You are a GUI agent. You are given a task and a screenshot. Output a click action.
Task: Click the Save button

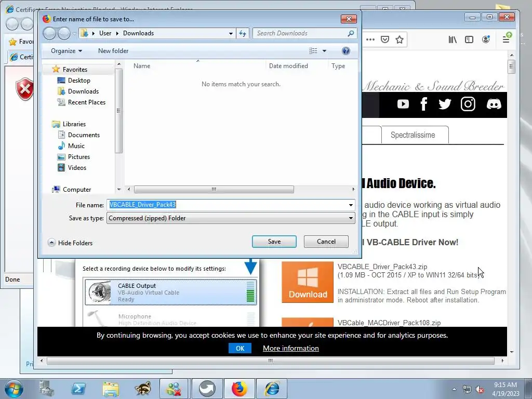pos(274,242)
